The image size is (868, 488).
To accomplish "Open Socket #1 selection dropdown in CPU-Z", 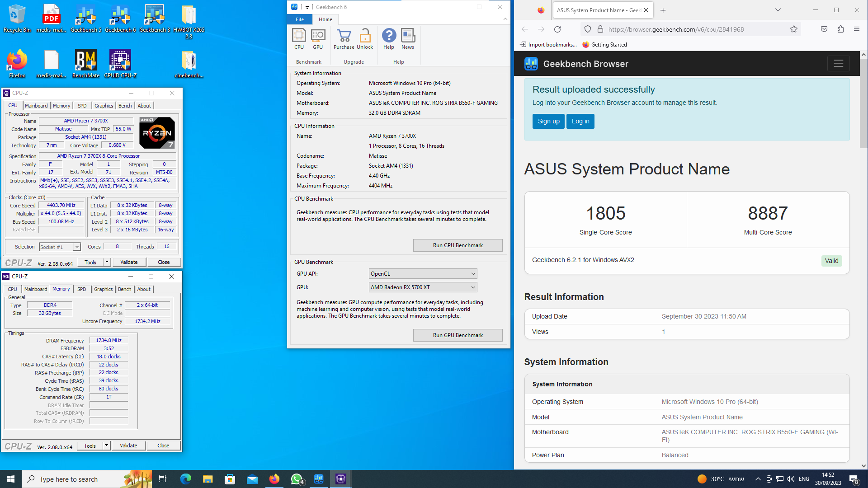I will 60,247.
